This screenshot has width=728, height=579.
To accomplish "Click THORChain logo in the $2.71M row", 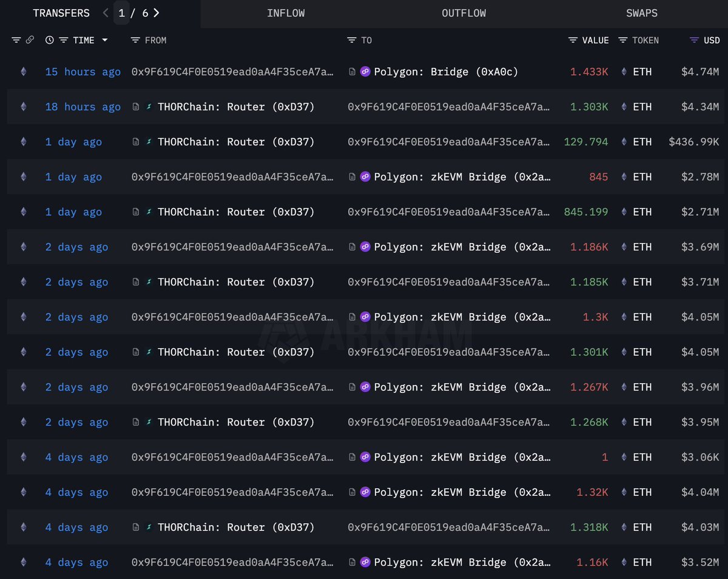I will point(149,212).
